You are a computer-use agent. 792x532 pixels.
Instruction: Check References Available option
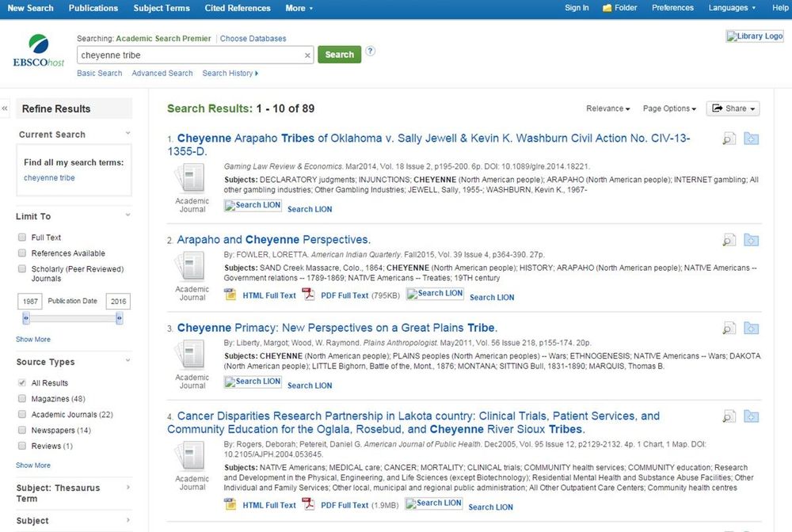tap(22, 253)
